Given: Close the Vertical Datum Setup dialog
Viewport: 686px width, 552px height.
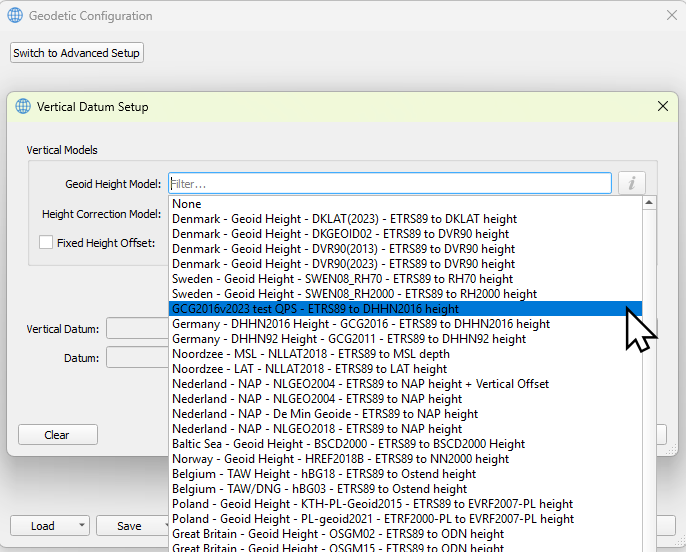Looking at the screenshot, I should (662, 107).
